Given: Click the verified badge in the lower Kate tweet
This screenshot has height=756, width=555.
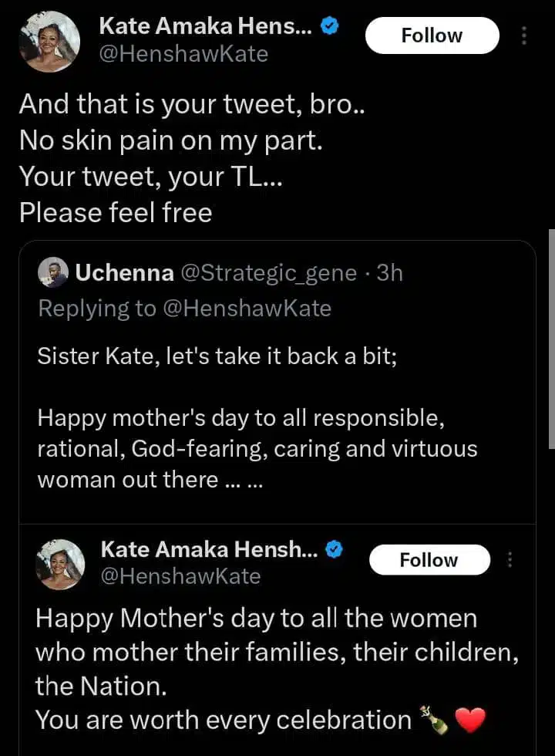Looking at the screenshot, I should [335, 550].
